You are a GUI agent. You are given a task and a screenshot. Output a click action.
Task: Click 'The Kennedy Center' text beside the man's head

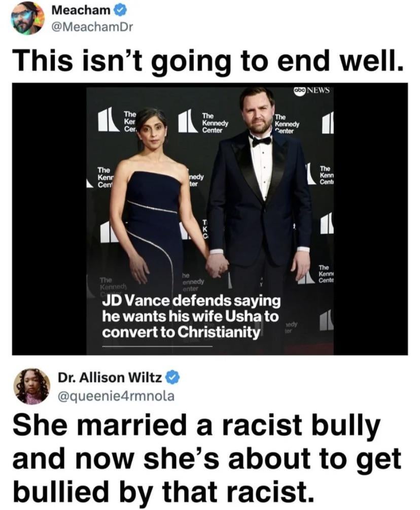pos(287,124)
